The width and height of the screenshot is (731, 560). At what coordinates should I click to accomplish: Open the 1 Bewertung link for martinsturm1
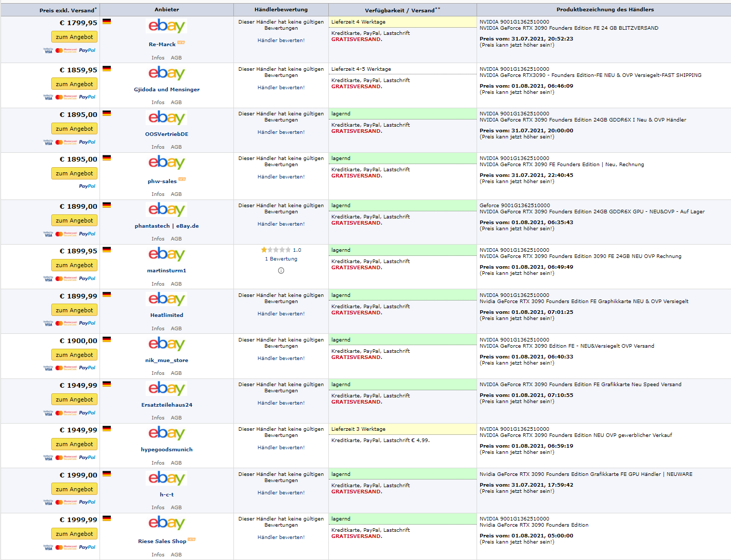(x=281, y=259)
